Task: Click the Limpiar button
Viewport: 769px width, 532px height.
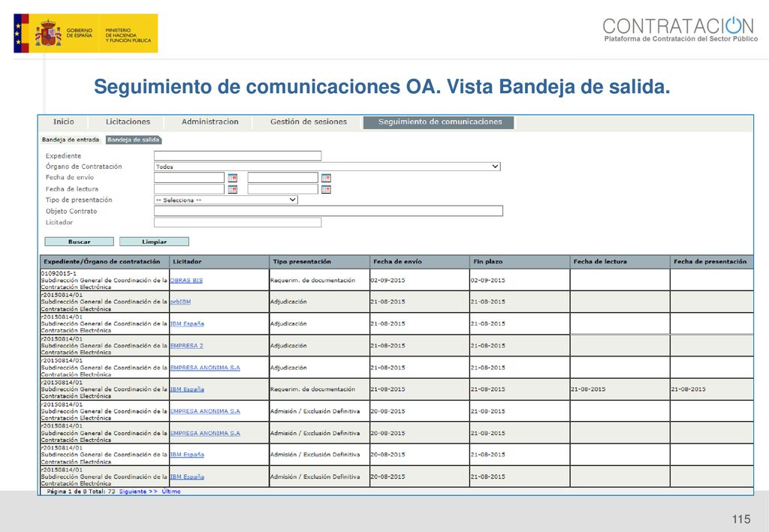Action: tap(155, 242)
